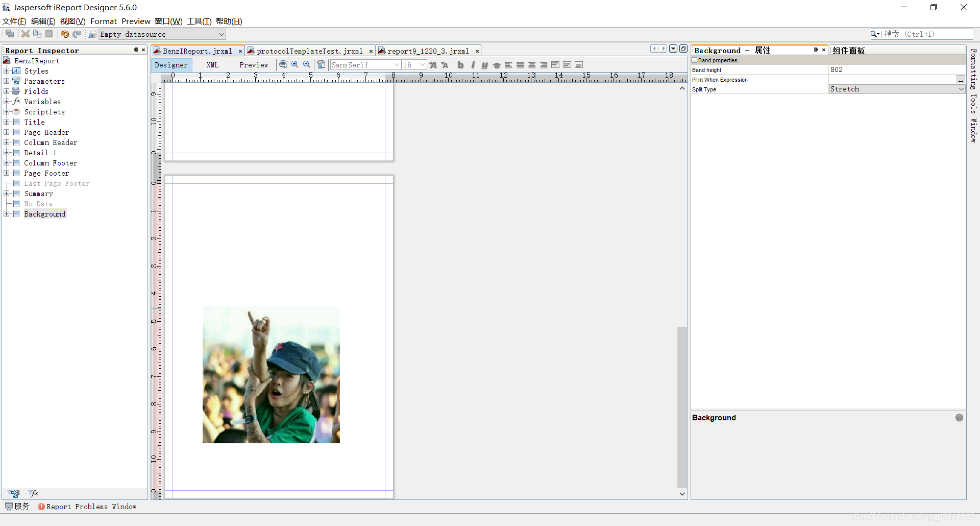Image resolution: width=980 pixels, height=526 pixels.
Task: Click the Cut scissors icon
Action: tap(25, 34)
